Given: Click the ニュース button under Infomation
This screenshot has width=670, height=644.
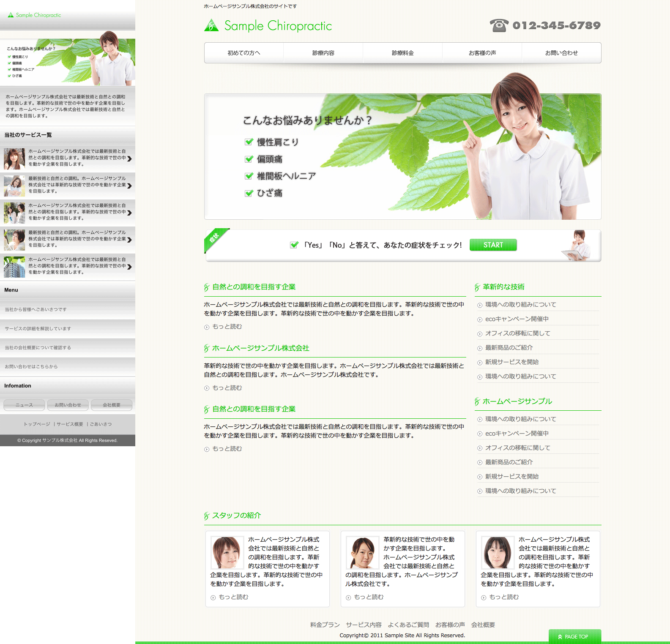Looking at the screenshot, I should 24,405.
